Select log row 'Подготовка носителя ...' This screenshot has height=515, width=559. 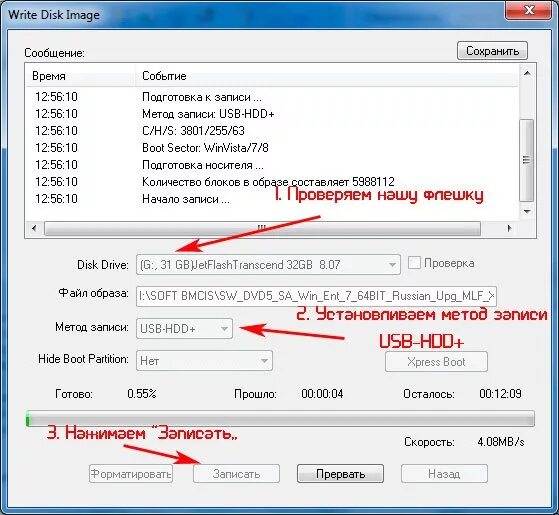coord(272,165)
